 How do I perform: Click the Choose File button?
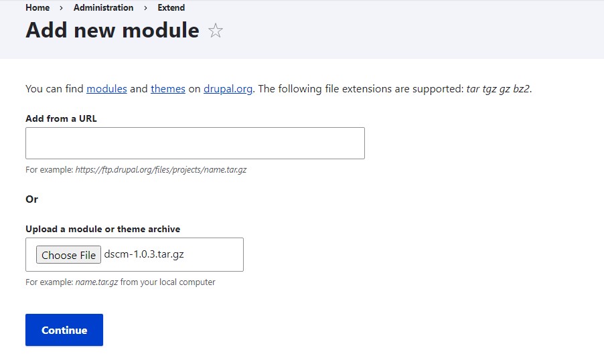click(x=68, y=255)
